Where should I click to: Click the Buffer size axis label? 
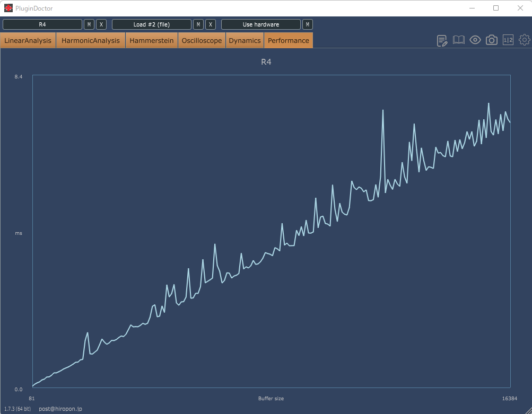(271, 399)
